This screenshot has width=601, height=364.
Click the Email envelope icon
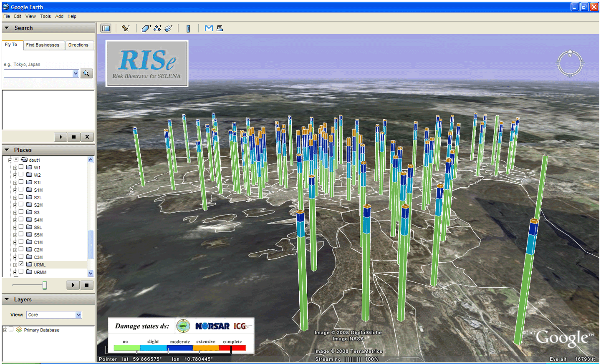[x=209, y=28]
